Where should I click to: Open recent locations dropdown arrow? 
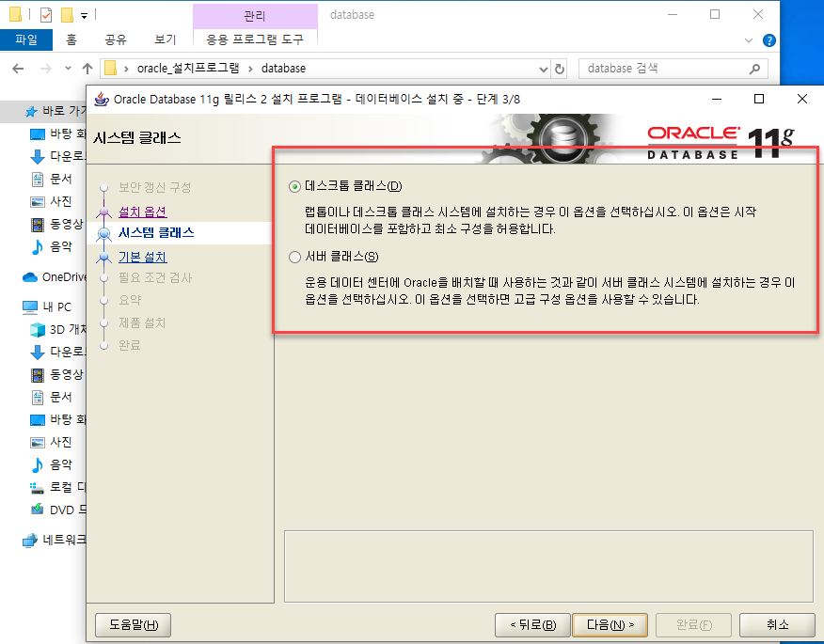(x=68, y=69)
